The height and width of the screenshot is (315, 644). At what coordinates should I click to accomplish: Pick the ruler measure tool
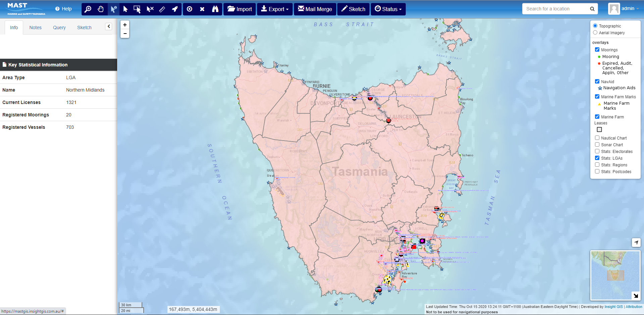(162, 9)
